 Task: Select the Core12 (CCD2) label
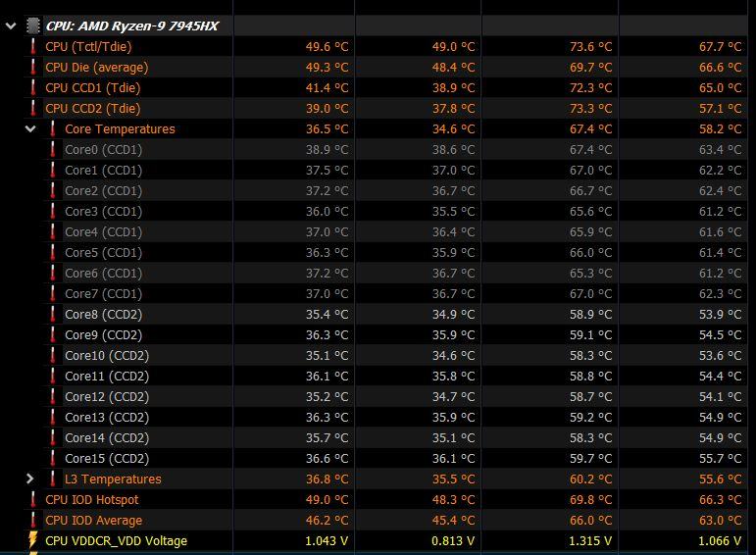pos(107,396)
